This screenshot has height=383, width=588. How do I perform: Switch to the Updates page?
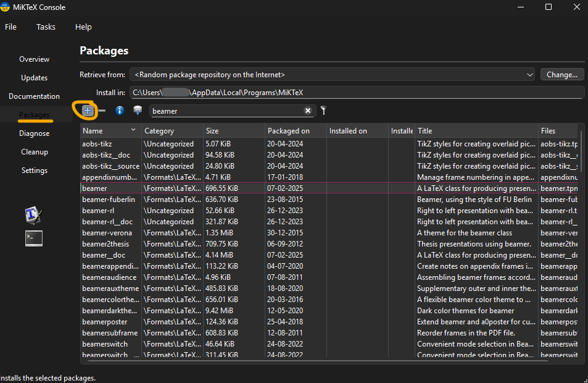34,78
